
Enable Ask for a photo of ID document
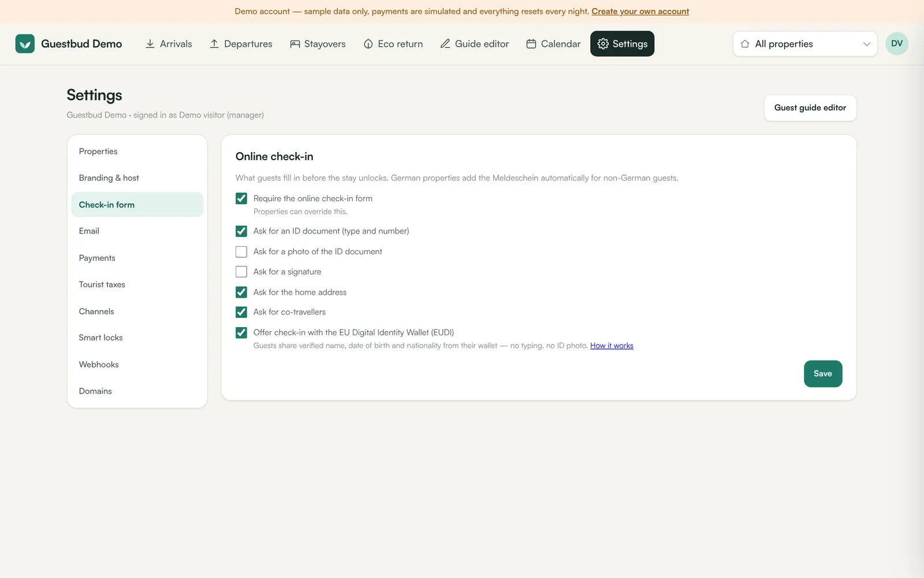(x=241, y=251)
